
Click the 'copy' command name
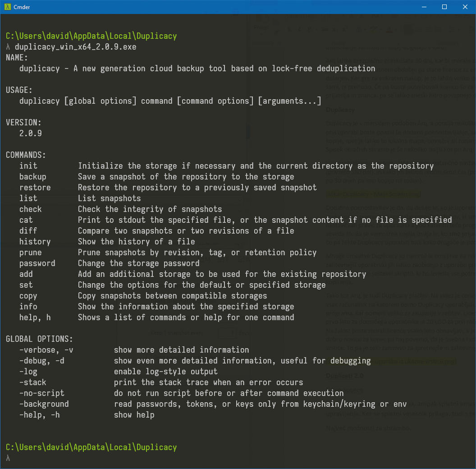(28, 296)
